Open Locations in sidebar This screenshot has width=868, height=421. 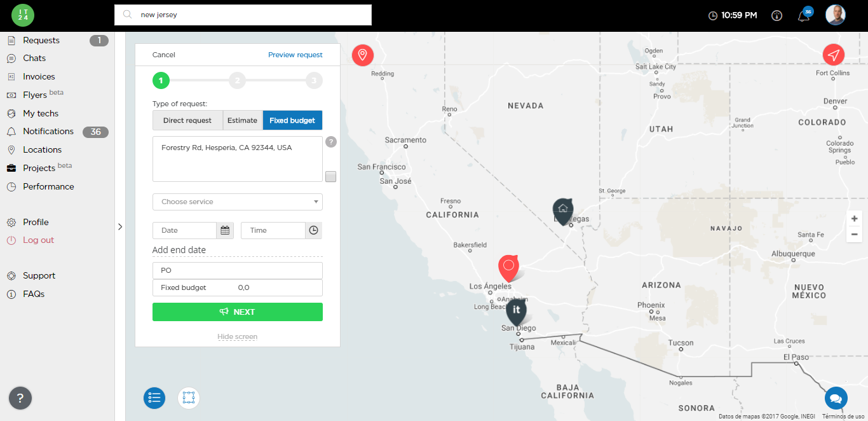pyautogui.click(x=42, y=149)
